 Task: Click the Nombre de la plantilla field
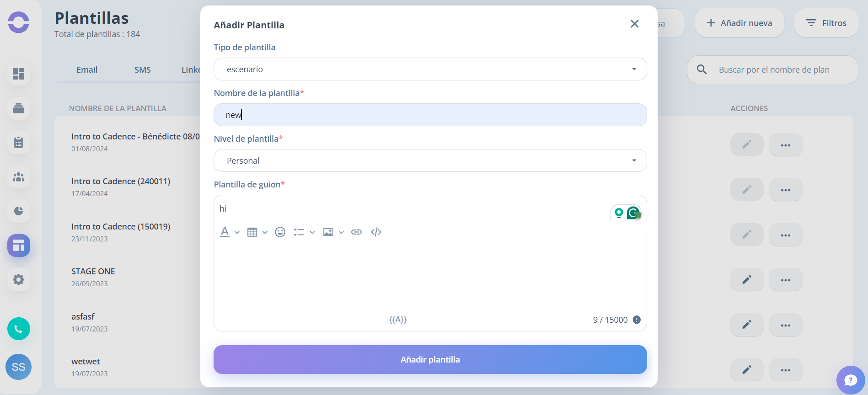(430, 115)
